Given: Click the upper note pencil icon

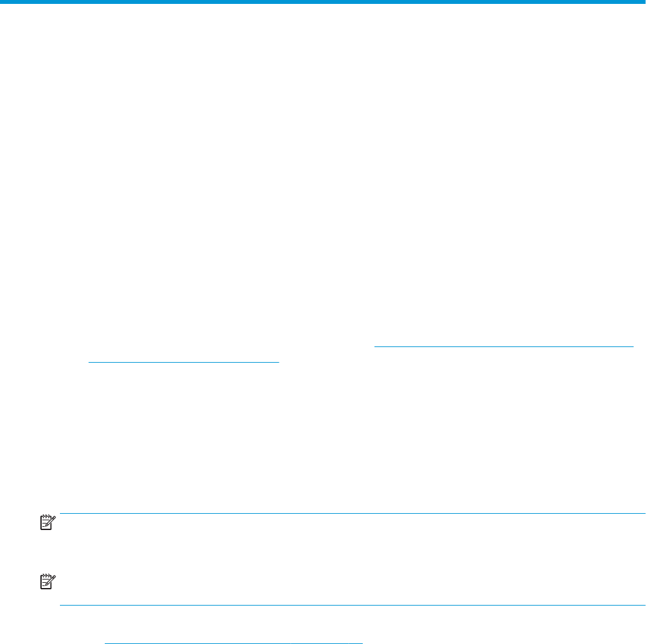Looking at the screenshot, I should coord(48,522).
